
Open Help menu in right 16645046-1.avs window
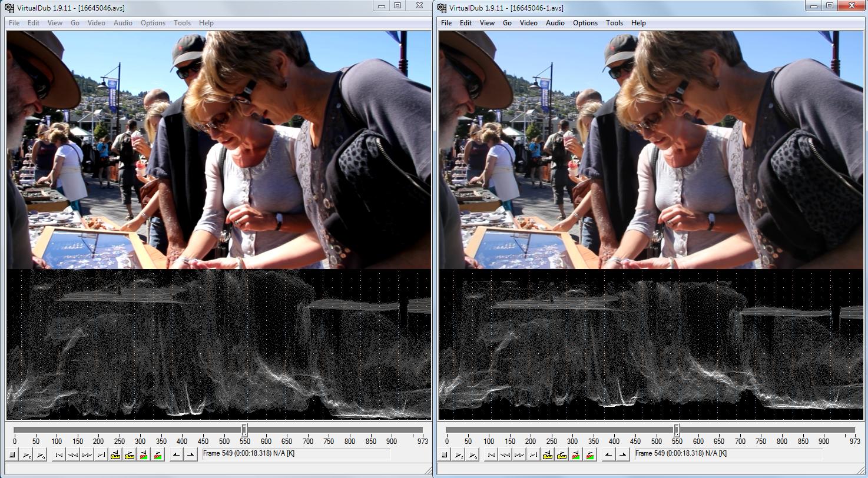[638, 23]
